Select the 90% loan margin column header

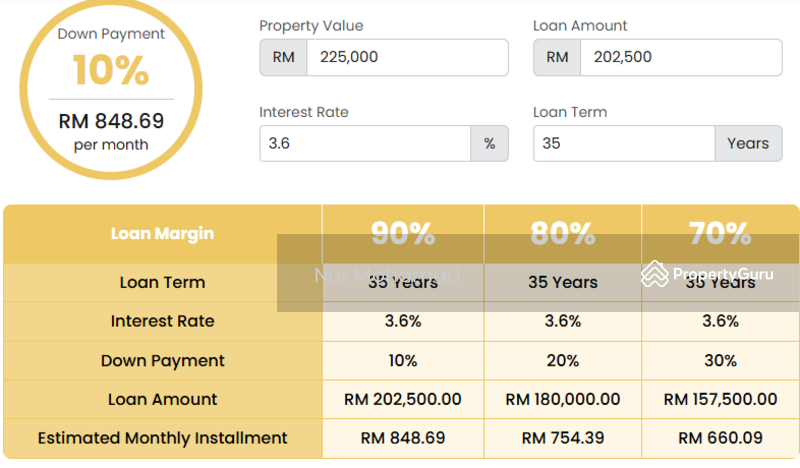coord(403,234)
